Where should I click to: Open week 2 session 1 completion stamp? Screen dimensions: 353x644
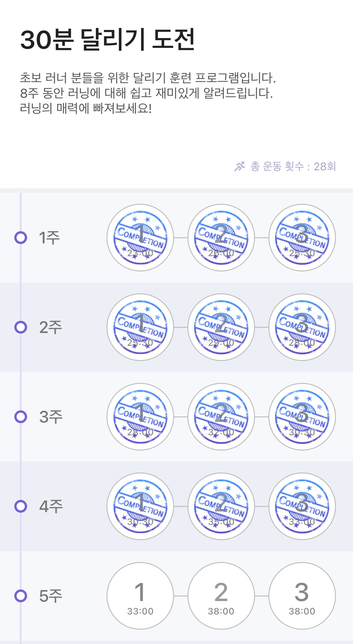click(140, 327)
